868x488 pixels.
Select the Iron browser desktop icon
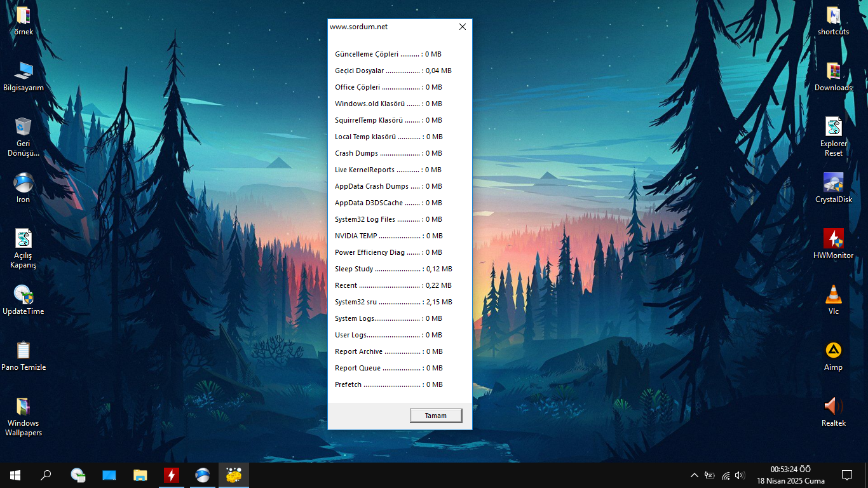pos(24,189)
